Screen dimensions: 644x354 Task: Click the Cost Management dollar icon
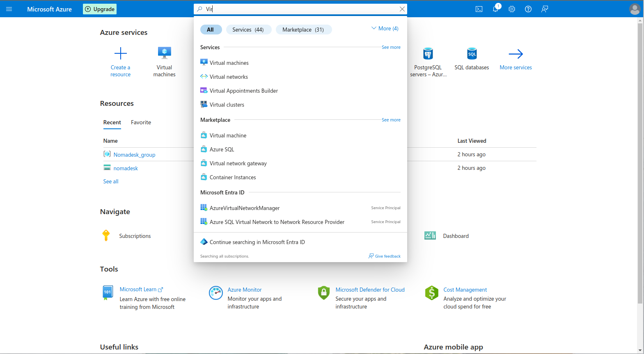tap(432, 293)
